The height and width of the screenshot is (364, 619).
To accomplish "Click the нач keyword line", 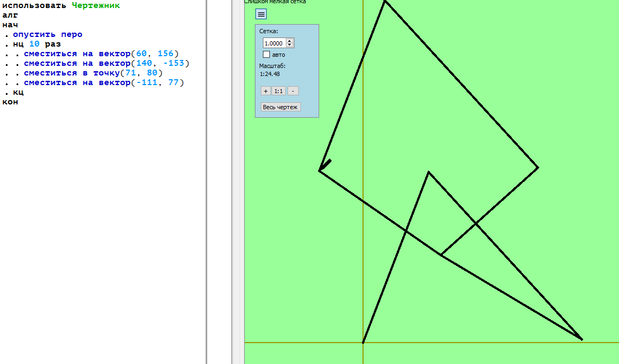I will pyautogui.click(x=10, y=25).
